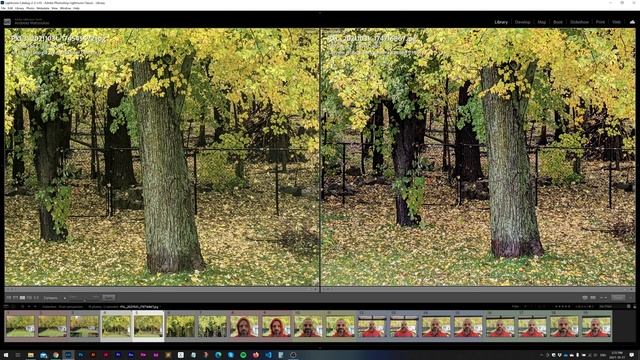Open Spotify from the taskbar

[243, 355]
